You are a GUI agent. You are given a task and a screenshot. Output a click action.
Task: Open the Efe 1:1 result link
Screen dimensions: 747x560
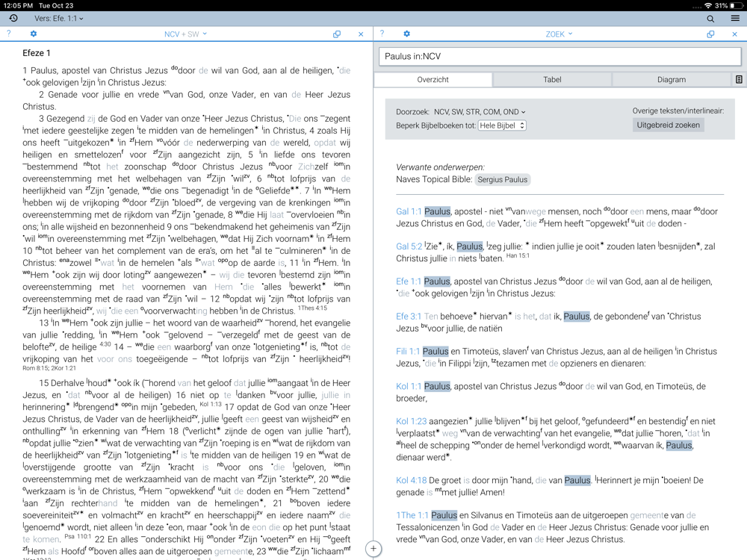point(409,281)
